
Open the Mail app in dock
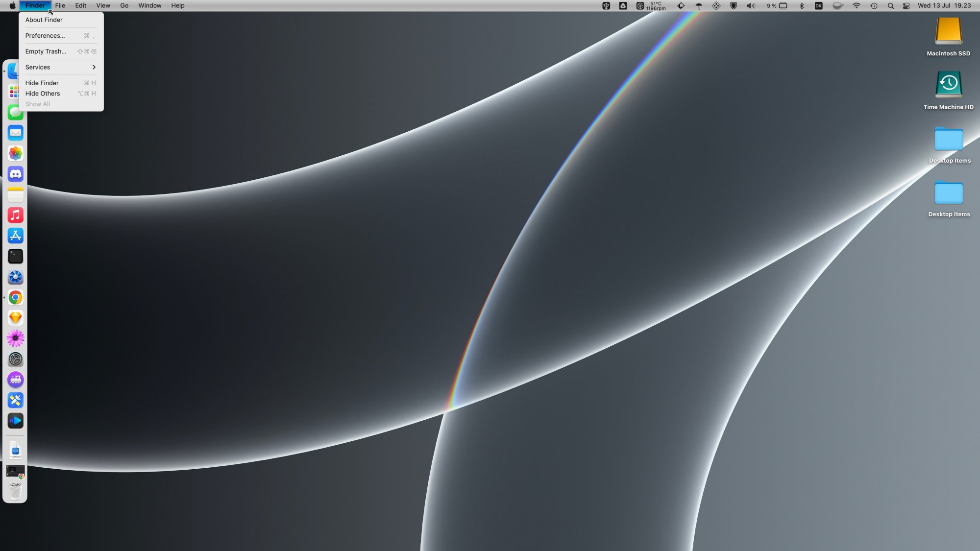pos(16,133)
